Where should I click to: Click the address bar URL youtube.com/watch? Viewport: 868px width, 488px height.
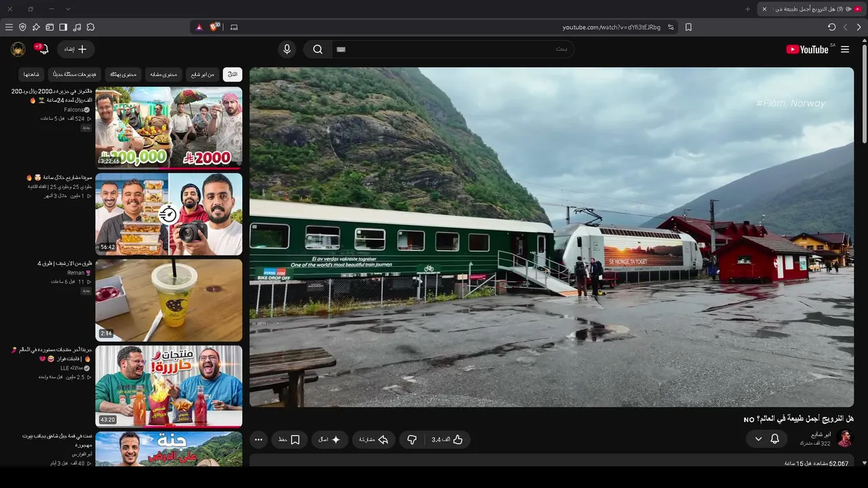pyautogui.click(x=611, y=27)
